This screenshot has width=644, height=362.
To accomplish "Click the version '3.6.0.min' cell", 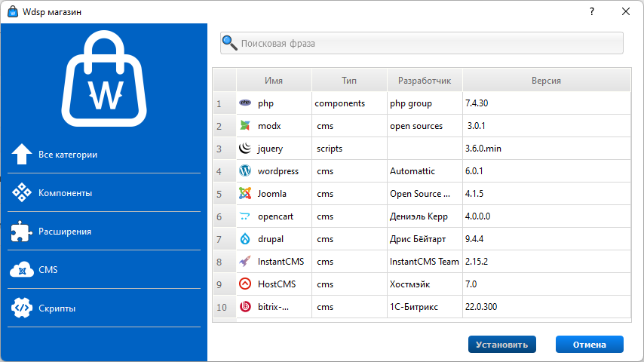I will pos(547,149).
